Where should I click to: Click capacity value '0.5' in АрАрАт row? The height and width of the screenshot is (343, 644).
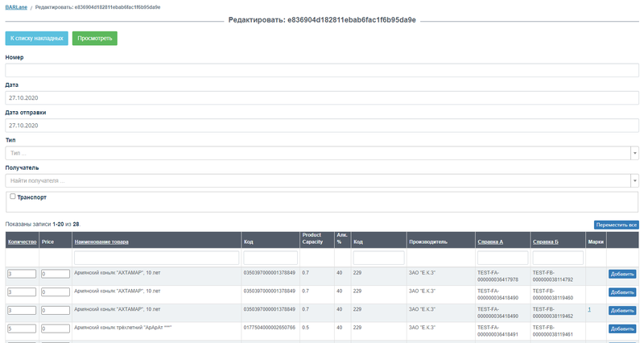coord(306,328)
